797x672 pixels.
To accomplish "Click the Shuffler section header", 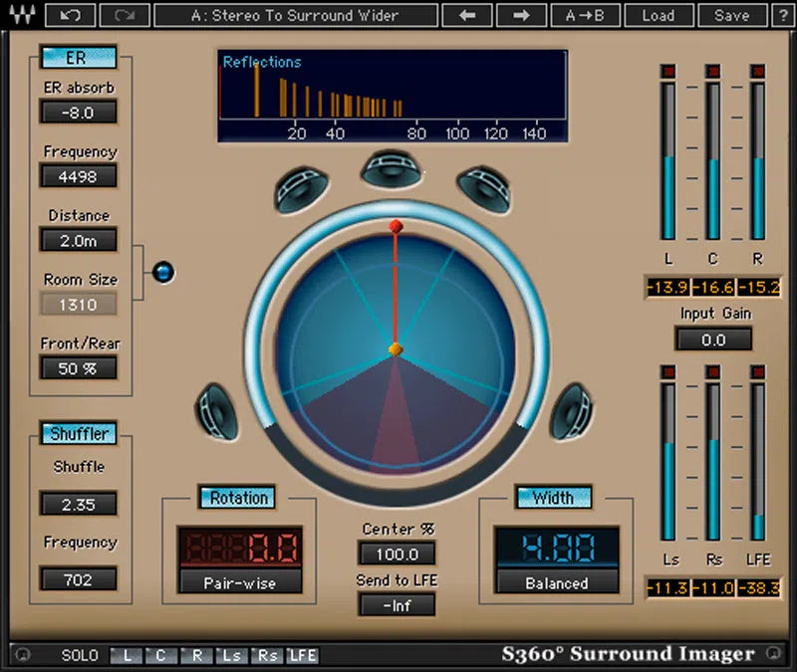I will (79, 433).
